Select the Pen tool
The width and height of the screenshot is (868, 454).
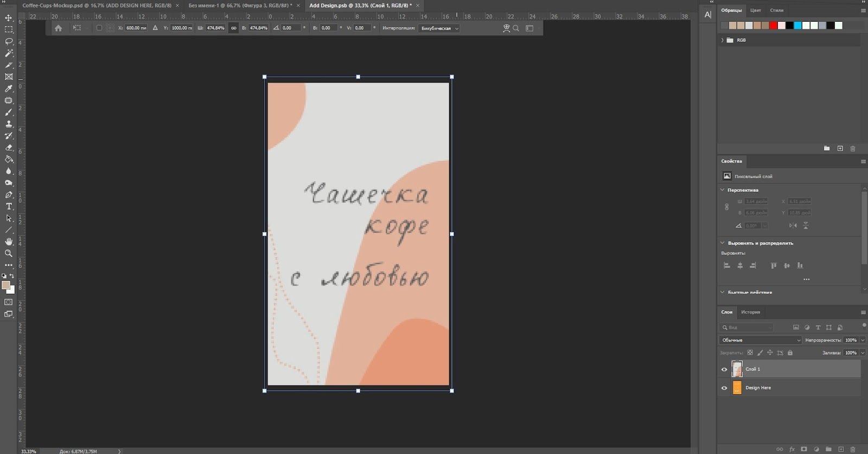click(x=9, y=194)
